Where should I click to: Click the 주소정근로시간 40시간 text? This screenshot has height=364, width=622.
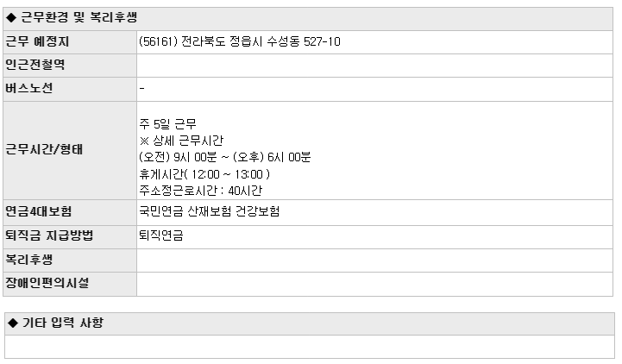201,191
